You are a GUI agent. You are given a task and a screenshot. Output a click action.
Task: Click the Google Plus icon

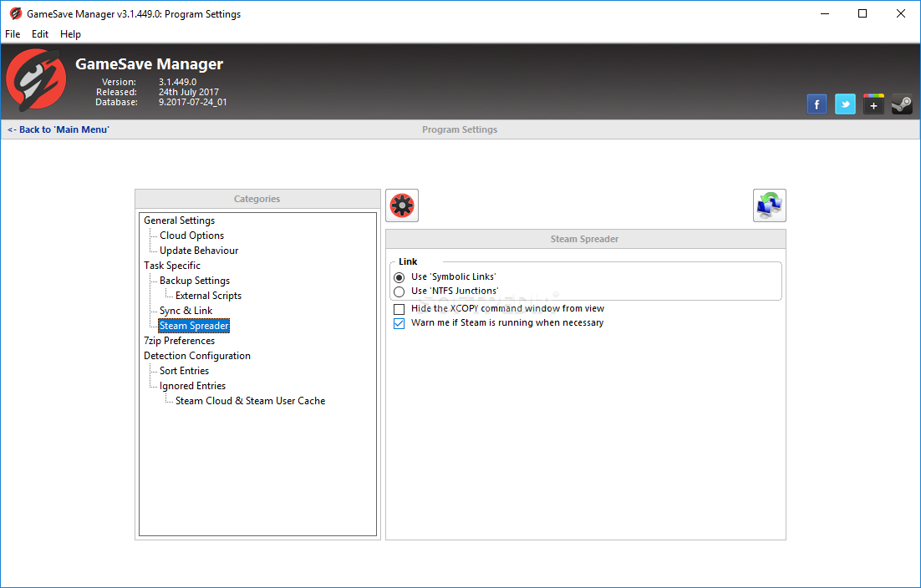(873, 104)
